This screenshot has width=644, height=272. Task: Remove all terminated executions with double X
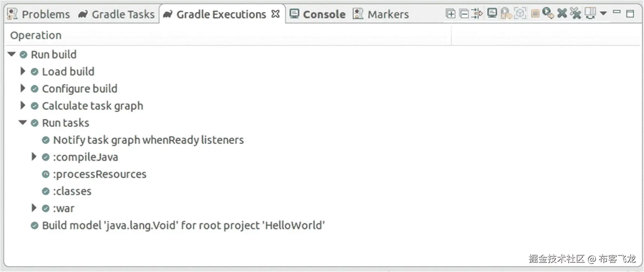[575, 14]
